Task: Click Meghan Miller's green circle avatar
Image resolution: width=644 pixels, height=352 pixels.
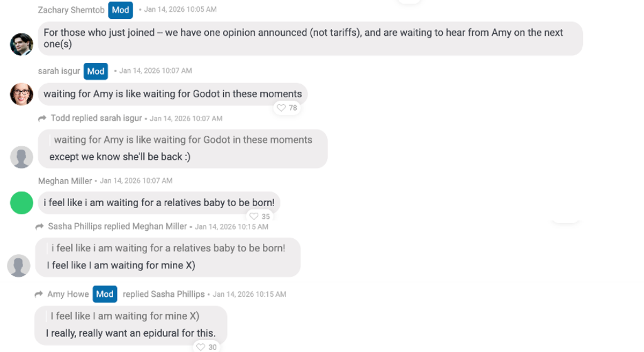Action: coord(21,203)
